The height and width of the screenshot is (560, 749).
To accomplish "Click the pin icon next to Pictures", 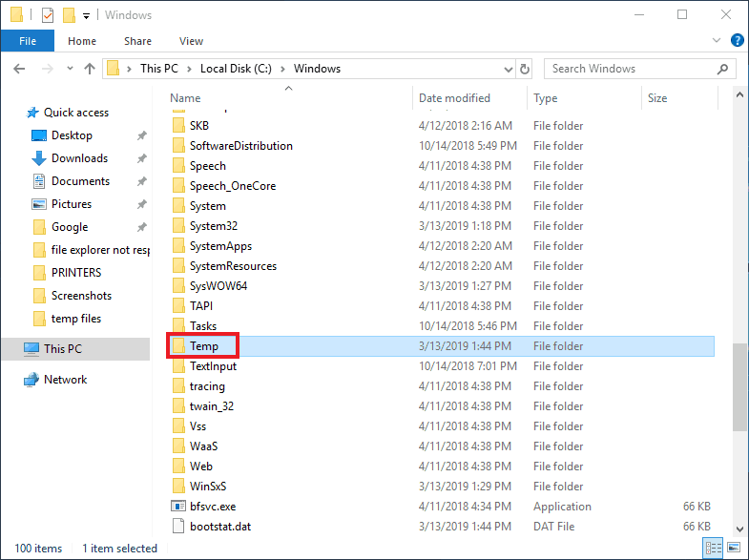I will (x=142, y=204).
